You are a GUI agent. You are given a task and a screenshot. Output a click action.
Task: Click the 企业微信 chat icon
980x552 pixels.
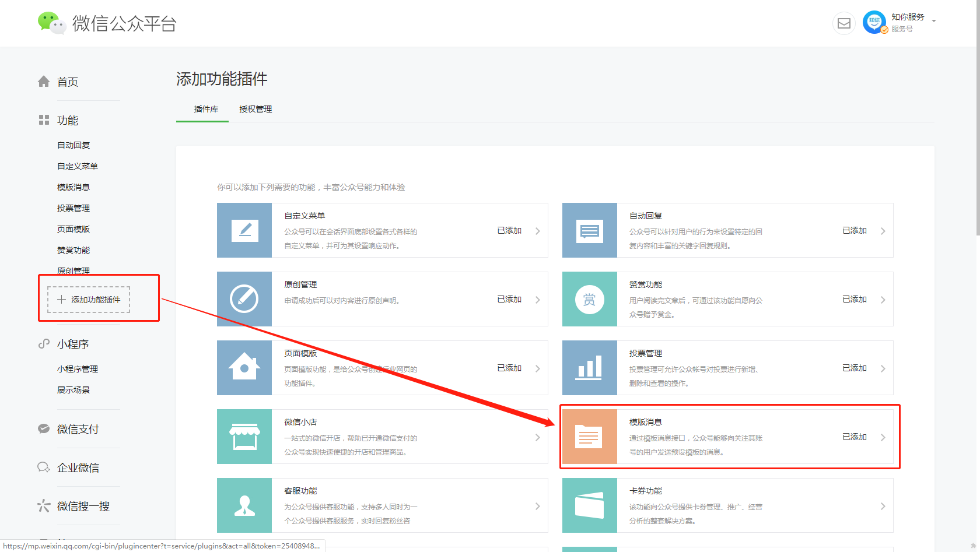[44, 467]
